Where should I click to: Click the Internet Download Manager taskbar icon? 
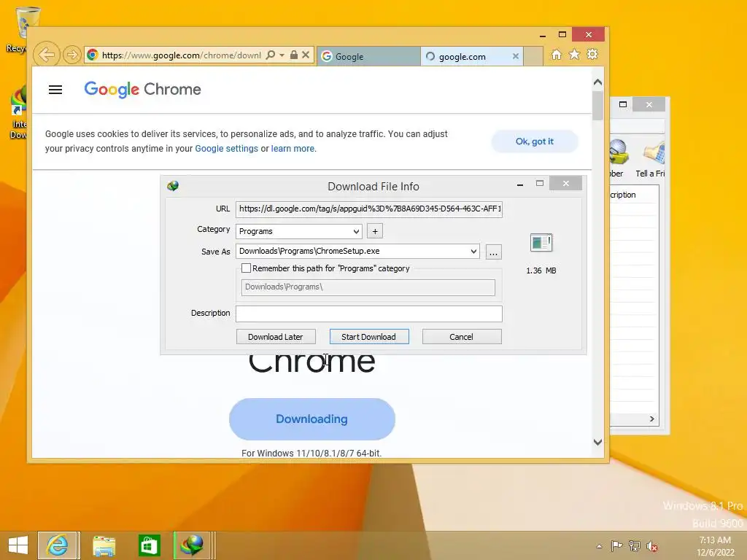(x=193, y=545)
